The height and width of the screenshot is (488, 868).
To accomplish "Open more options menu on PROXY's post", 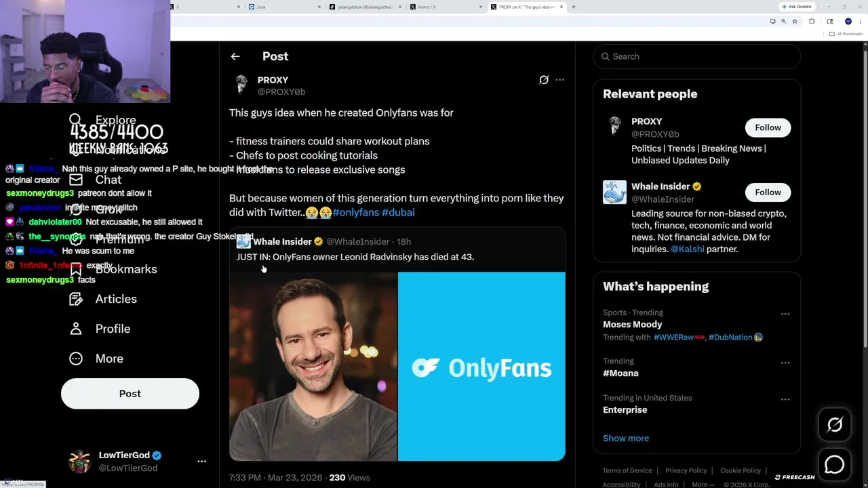I will click(559, 80).
